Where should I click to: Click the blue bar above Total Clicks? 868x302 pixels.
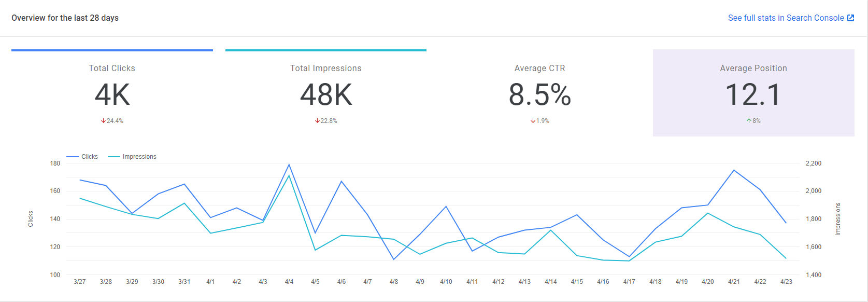[x=112, y=50]
